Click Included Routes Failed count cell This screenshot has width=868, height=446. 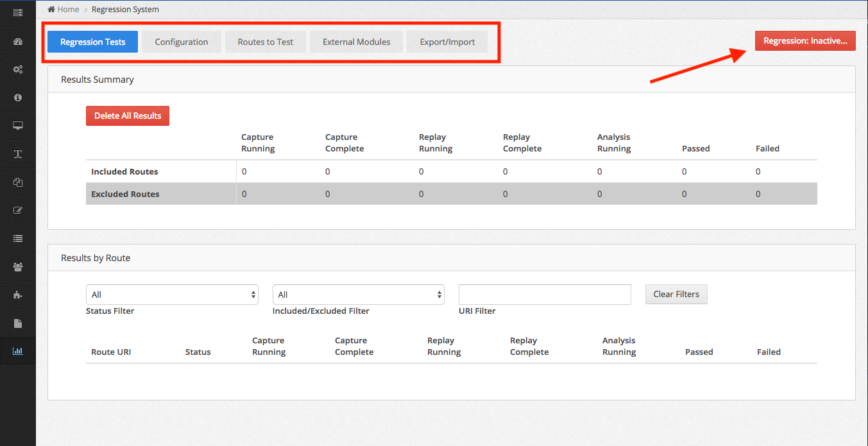[758, 171]
